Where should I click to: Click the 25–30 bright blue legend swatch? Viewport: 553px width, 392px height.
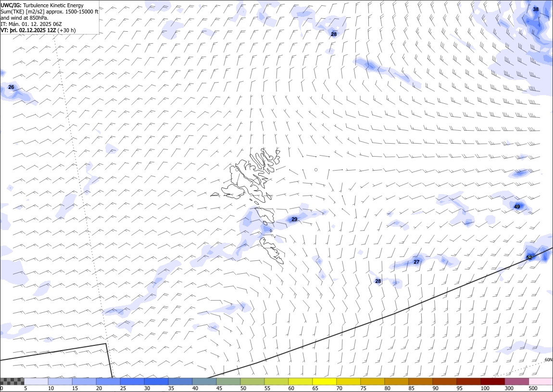(x=132, y=381)
